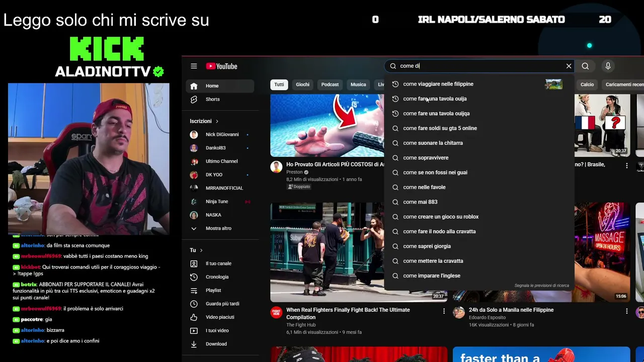The width and height of the screenshot is (644, 362).
Task: Open MRRAINOFFICIAL channel subscription
Action: click(x=220, y=188)
